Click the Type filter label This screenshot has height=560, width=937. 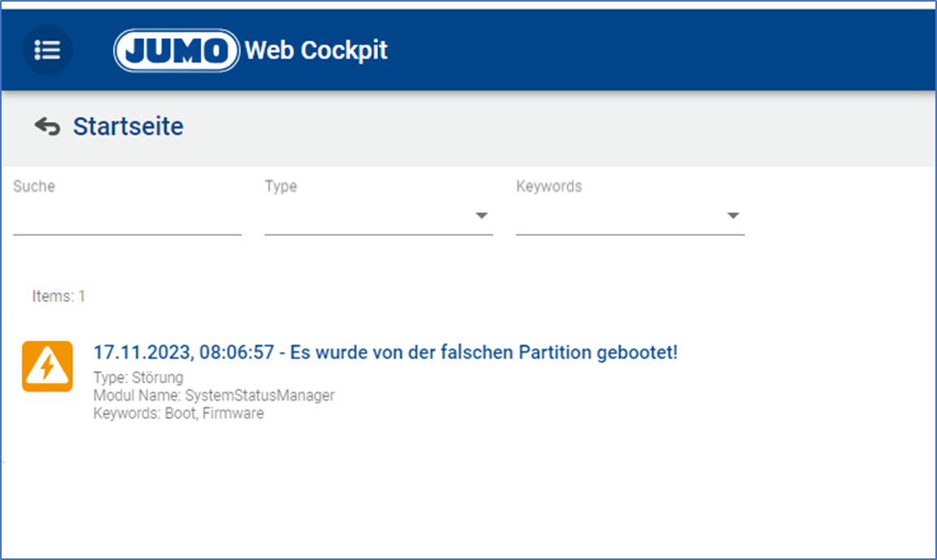(x=281, y=186)
